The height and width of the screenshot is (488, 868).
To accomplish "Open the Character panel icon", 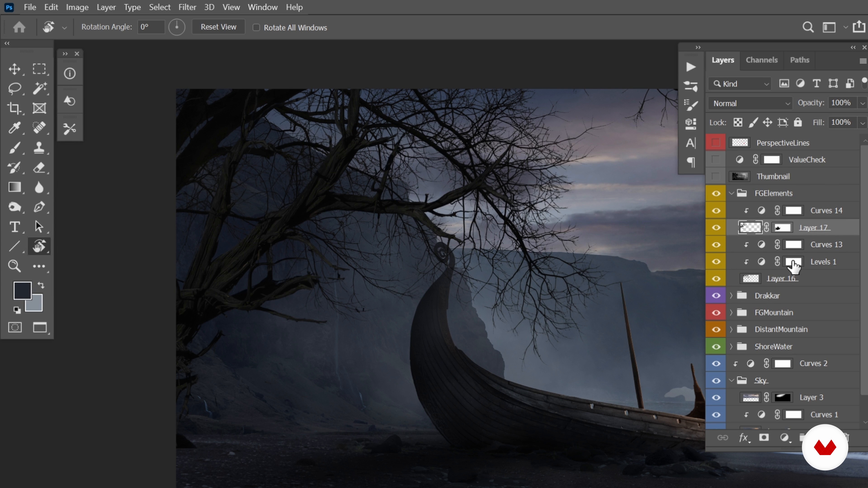I will [x=691, y=143].
